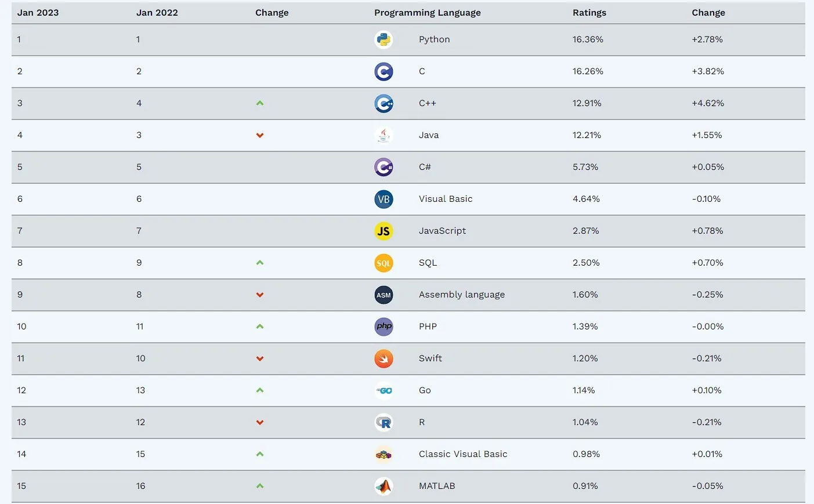
Task: Click the Python logo icon
Action: [384, 39]
